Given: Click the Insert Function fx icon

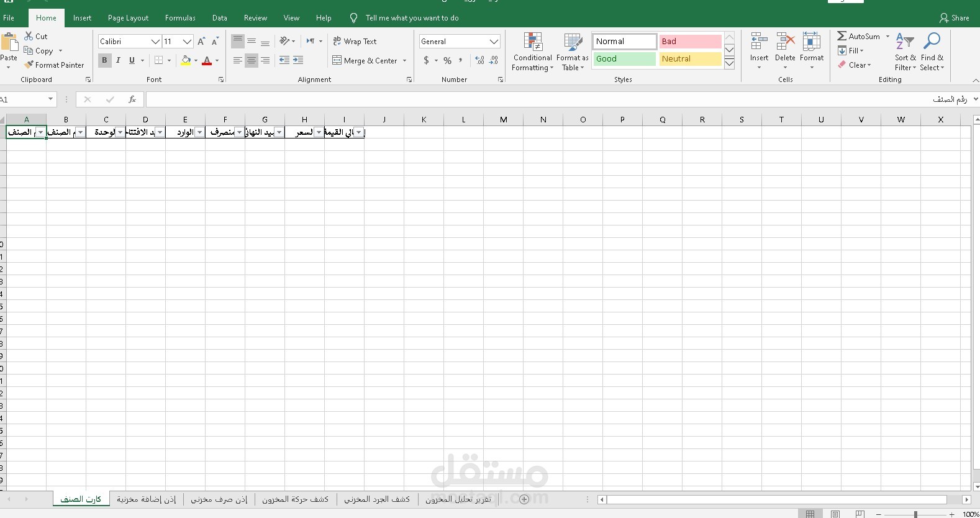Looking at the screenshot, I should [x=132, y=99].
